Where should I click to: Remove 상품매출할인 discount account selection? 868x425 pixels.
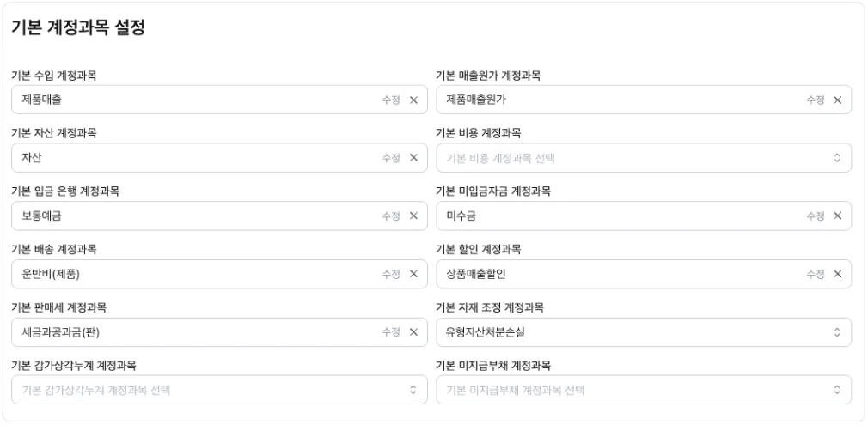837,274
